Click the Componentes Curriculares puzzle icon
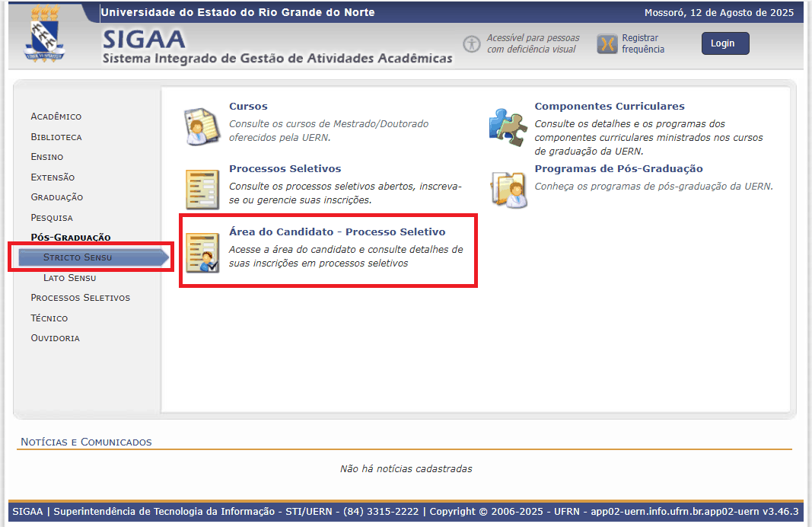This screenshot has height=527, width=812. (x=508, y=126)
